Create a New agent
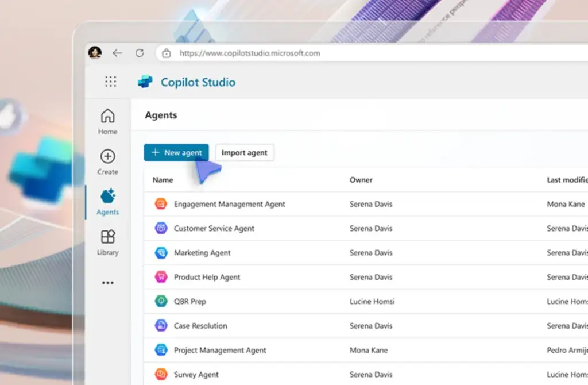The image size is (588, 385). [x=176, y=152]
